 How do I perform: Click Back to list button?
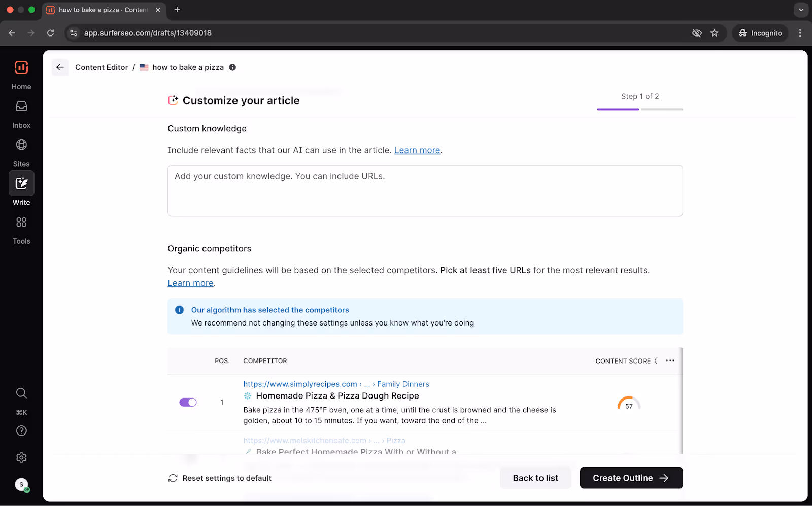[x=535, y=478]
